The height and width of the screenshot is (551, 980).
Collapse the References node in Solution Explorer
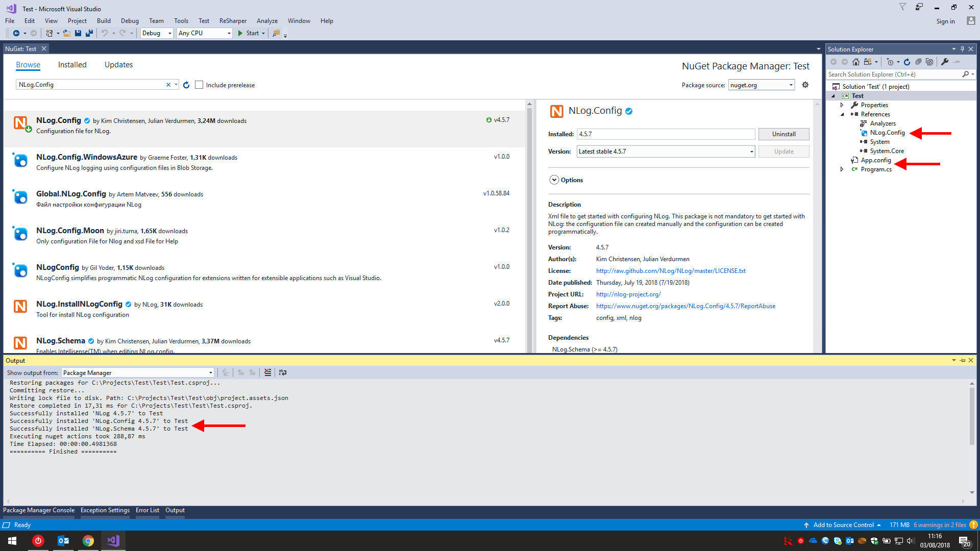coord(842,114)
